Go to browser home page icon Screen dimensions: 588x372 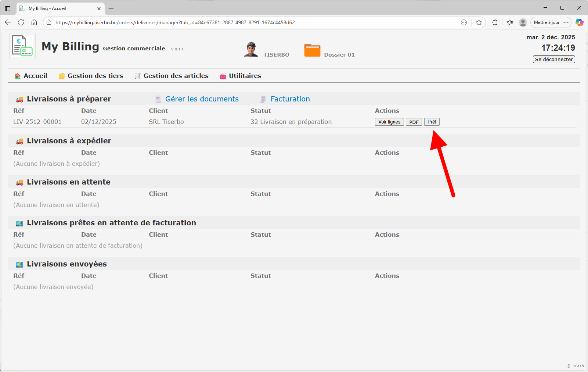click(x=34, y=22)
